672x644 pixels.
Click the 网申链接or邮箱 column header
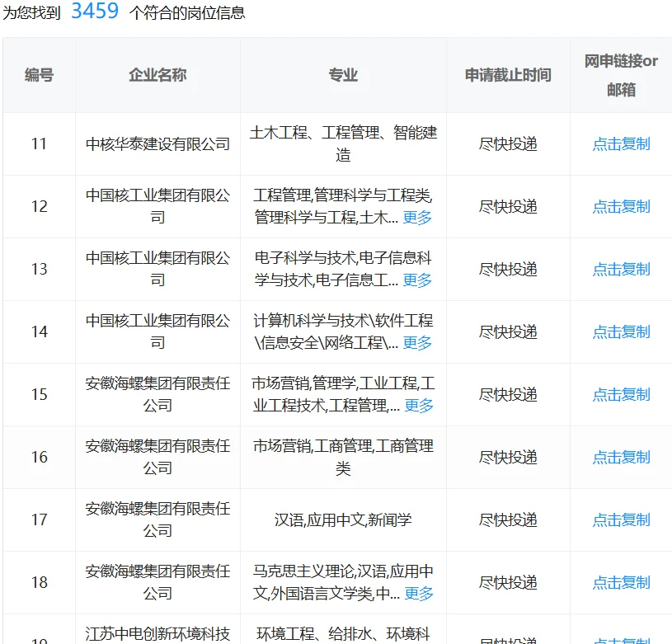[621, 75]
